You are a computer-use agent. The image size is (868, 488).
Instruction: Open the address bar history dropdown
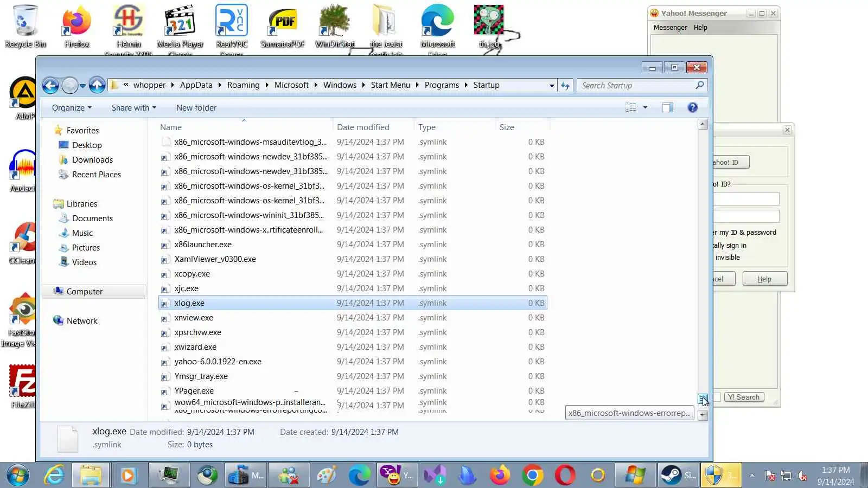coord(552,86)
